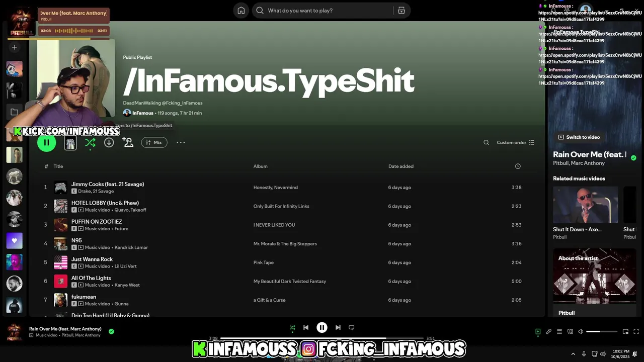The image size is (644, 362).
Task: Toggle the Now Playing view icon
Action: [x=538, y=331]
